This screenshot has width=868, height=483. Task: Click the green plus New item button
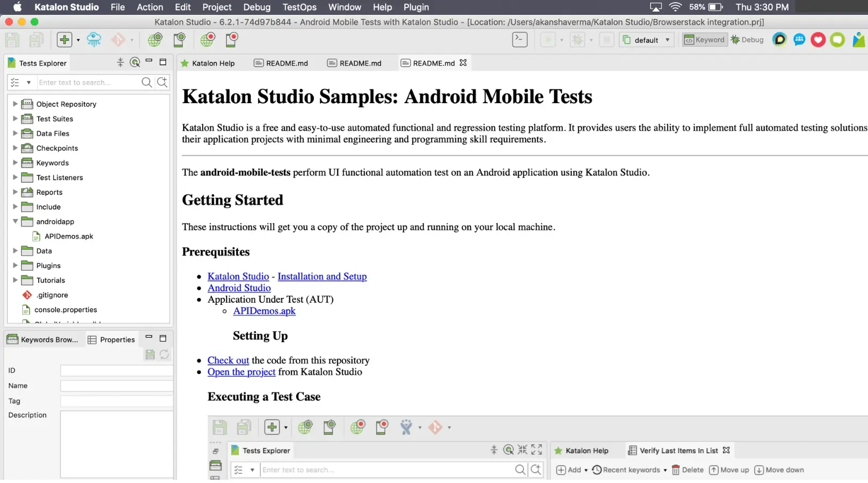click(64, 40)
